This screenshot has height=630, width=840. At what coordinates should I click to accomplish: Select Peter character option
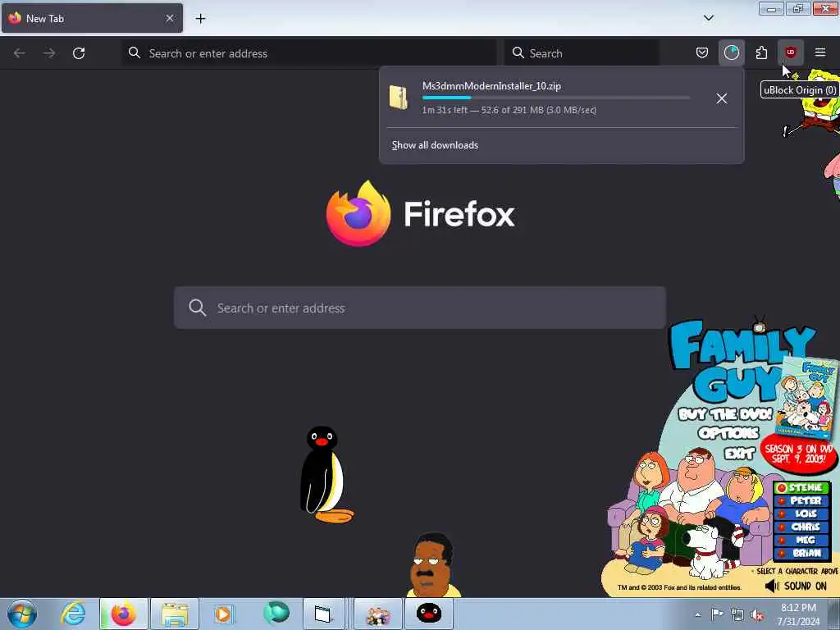click(801, 500)
